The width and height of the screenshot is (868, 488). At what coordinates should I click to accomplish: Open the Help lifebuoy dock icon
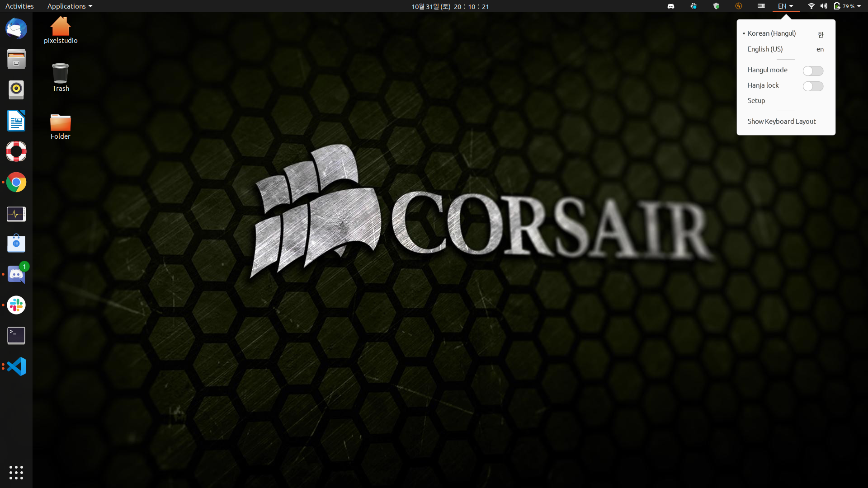pos(16,151)
